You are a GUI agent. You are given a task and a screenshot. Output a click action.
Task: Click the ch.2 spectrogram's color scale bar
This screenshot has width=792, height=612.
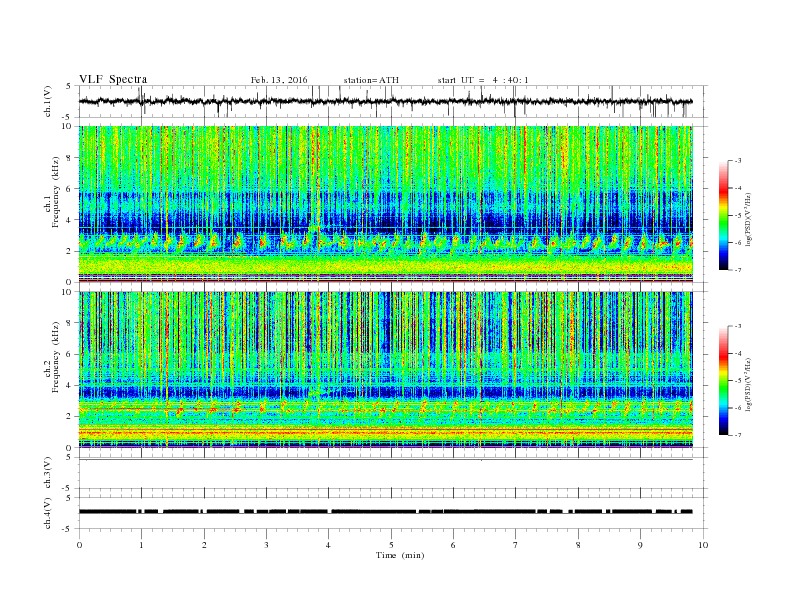(x=724, y=381)
